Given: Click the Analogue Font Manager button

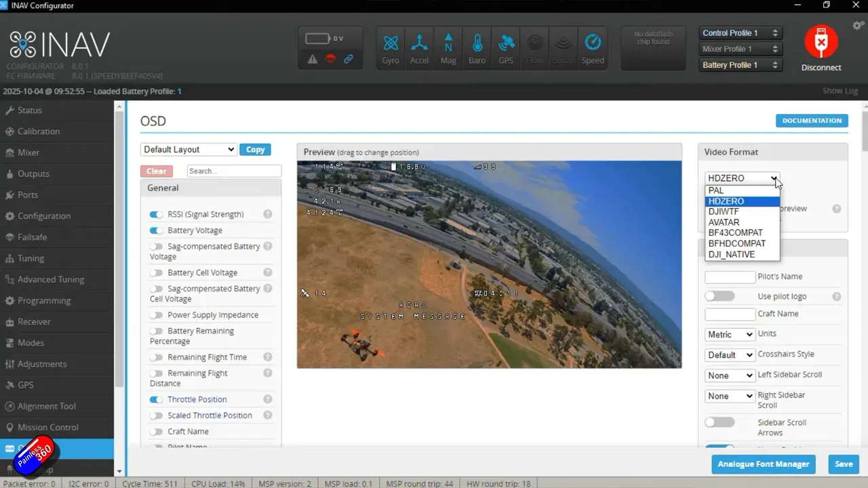Looking at the screenshot, I should tap(763, 464).
